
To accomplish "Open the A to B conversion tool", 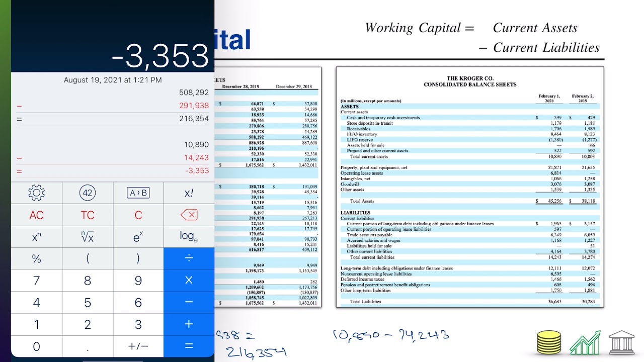I will click(138, 193).
